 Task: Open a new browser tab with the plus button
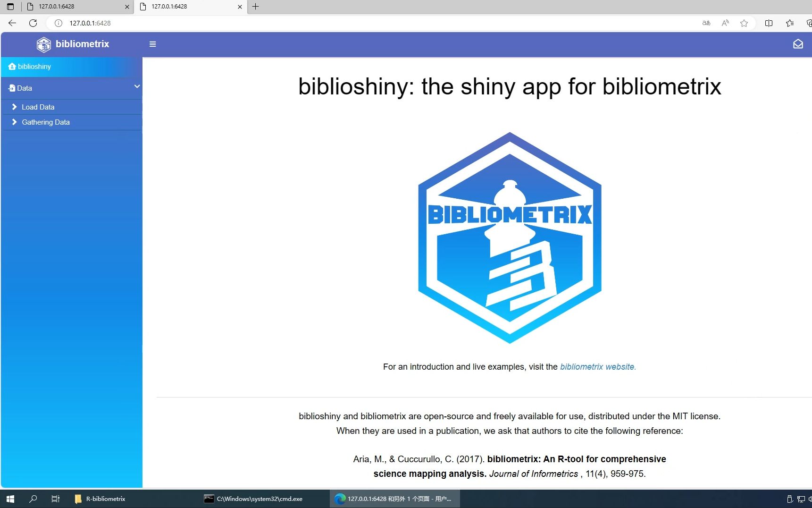(255, 7)
